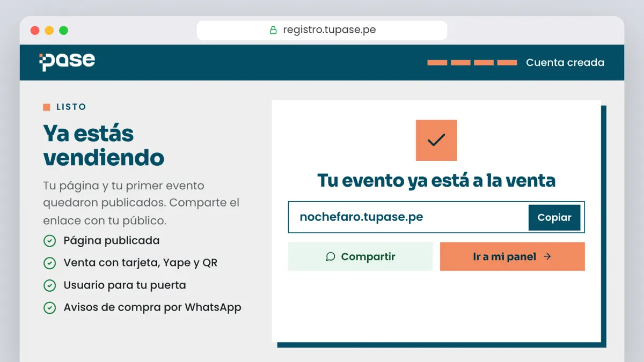Click the orange square beside LISTO
Image resolution: width=644 pixels, height=362 pixels.
[47, 107]
